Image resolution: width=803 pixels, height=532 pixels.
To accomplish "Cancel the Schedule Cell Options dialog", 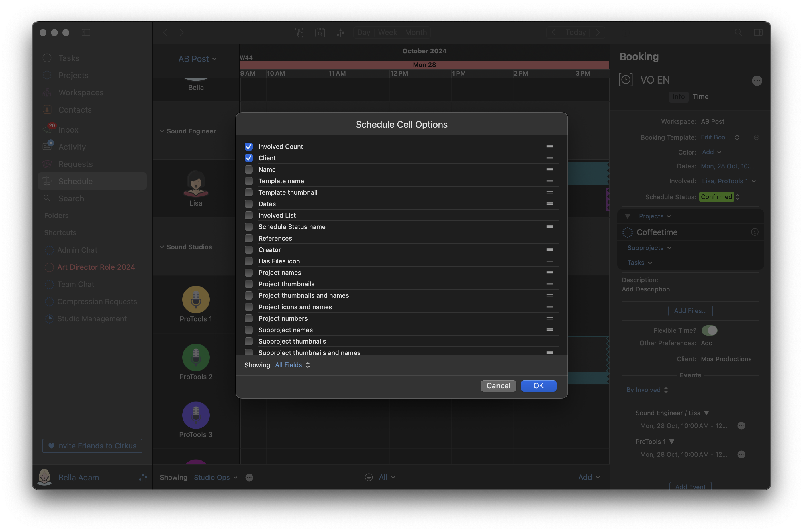I will (x=498, y=386).
